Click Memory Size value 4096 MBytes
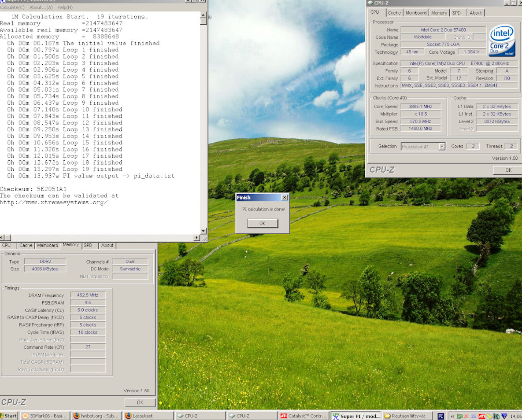Viewport: 522px width, 420px height. (x=45, y=269)
